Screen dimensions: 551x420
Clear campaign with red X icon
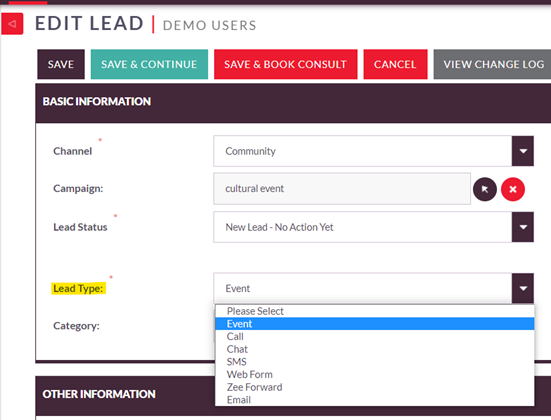513,189
